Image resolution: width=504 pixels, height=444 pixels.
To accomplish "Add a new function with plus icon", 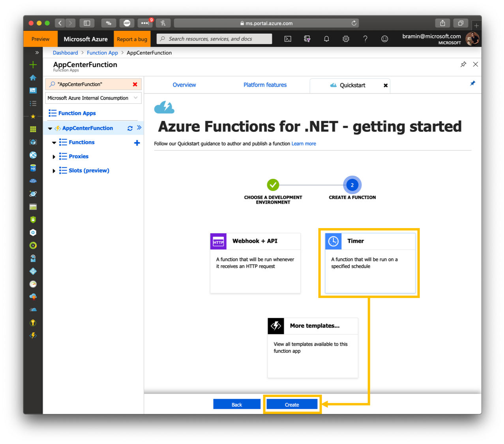I will pos(137,143).
